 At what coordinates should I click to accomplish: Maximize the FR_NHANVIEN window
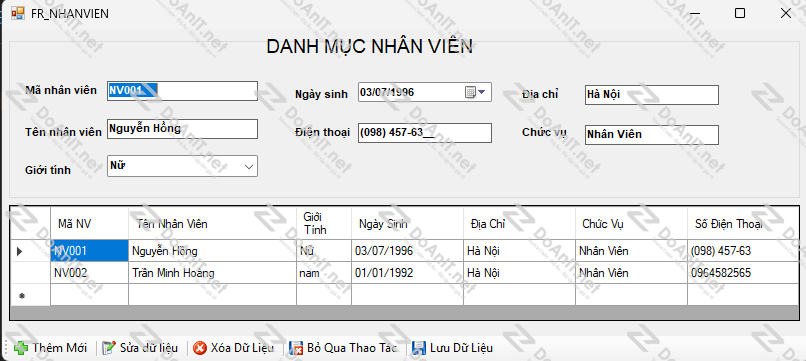pyautogui.click(x=740, y=13)
